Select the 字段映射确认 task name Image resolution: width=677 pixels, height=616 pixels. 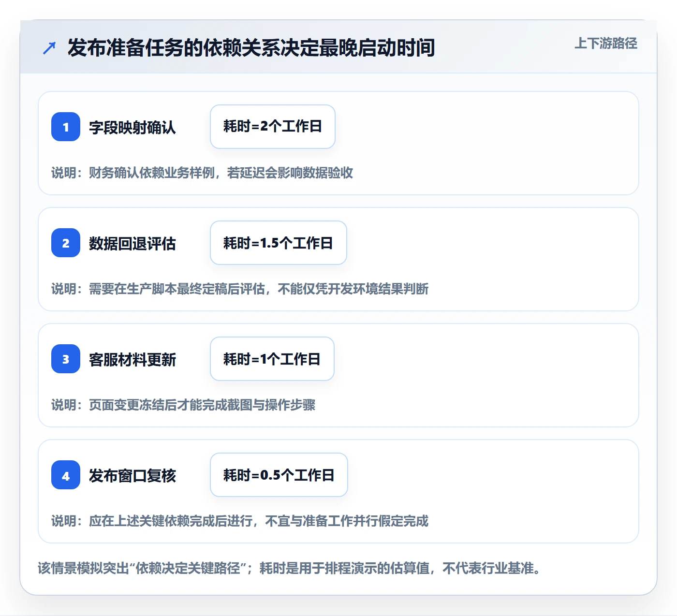[x=132, y=127]
